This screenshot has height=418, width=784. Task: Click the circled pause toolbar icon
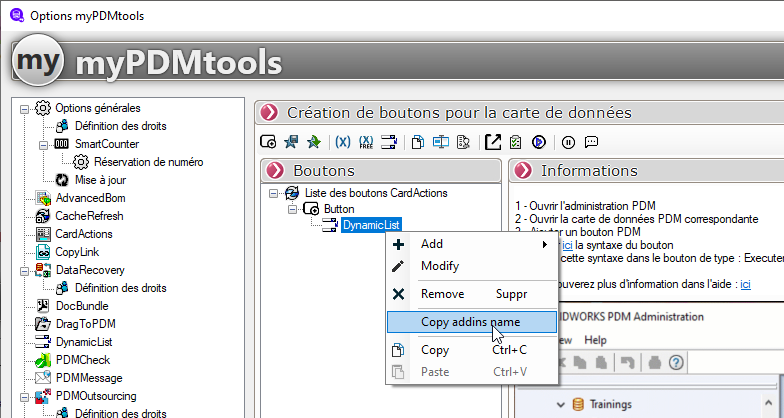pyautogui.click(x=568, y=142)
